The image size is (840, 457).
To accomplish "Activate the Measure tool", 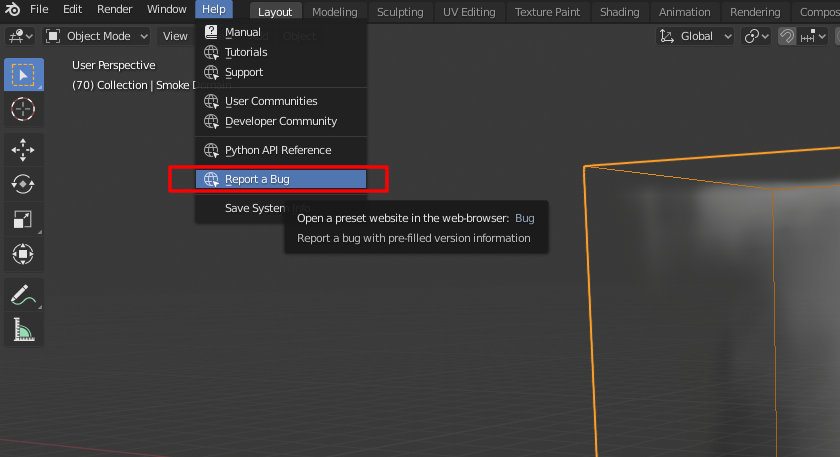I will (23, 329).
